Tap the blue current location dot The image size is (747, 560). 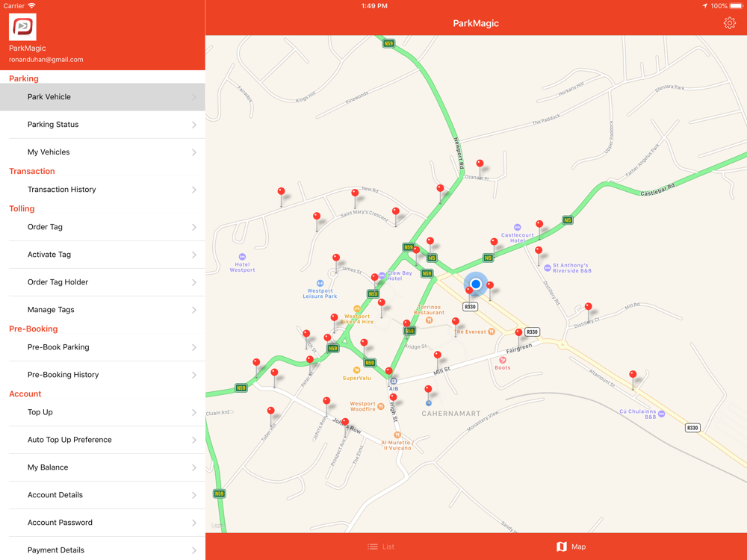click(x=475, y=284)
